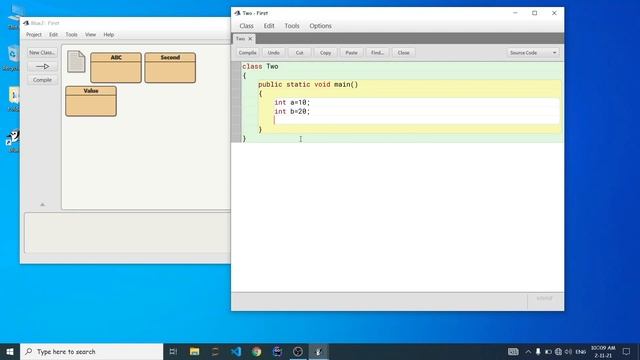Image resolution: width=640 pixels, height=360 pixels.
Task: Open the Tools menu in BlueJ project window
Action: click(71, 35)
